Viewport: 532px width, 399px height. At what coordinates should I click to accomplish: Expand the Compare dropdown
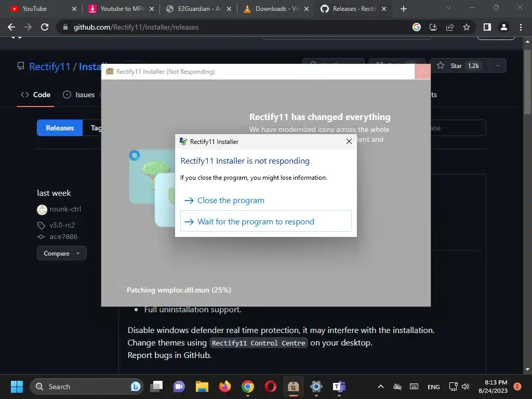coord(62,253)
